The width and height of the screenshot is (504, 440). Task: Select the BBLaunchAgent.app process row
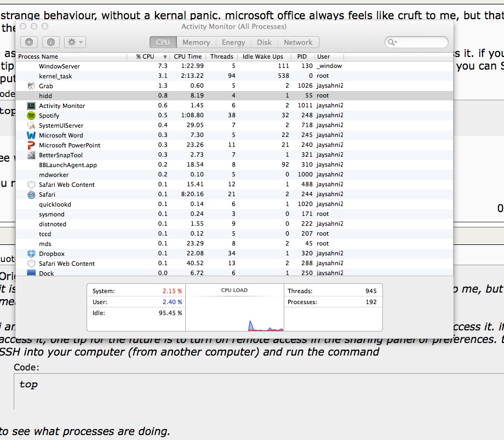coord(234,165)
